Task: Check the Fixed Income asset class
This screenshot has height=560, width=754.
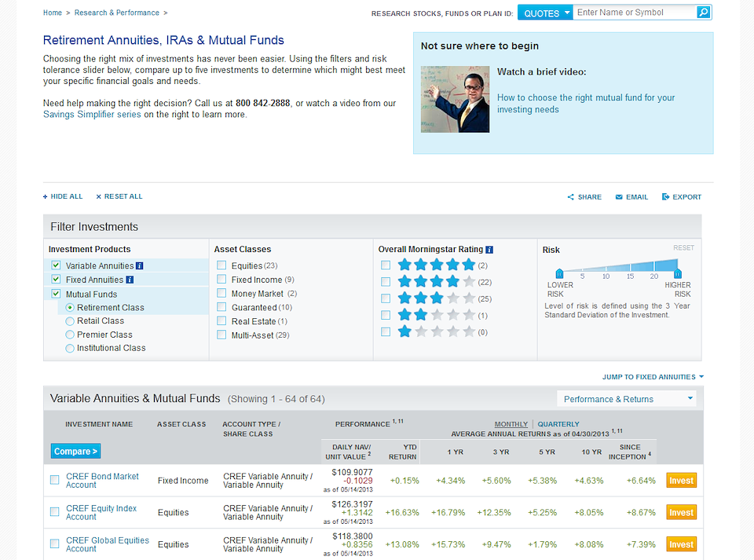Action: tap(221, 280)
